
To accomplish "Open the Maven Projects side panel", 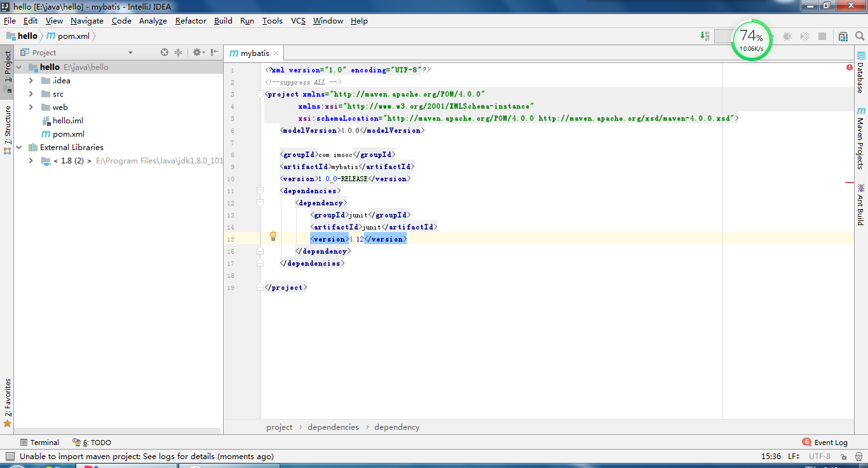I will click(861, 138).
